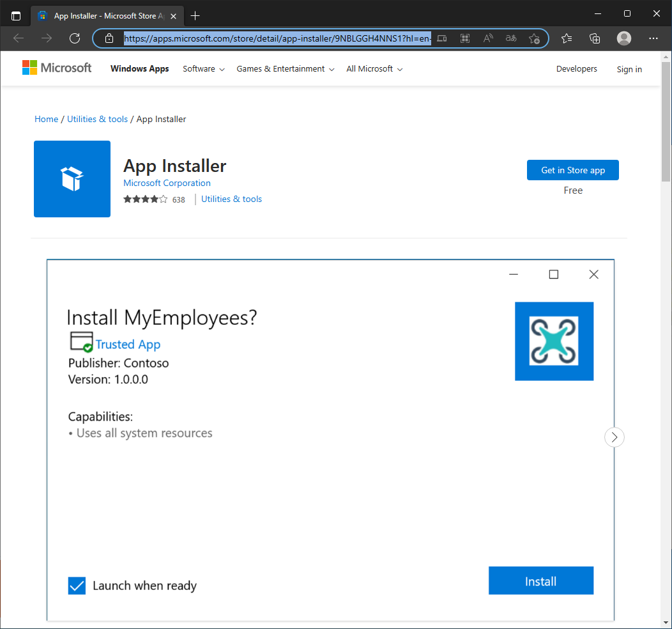Create QR code for this page
672x629 pixels.
point(465,38)
